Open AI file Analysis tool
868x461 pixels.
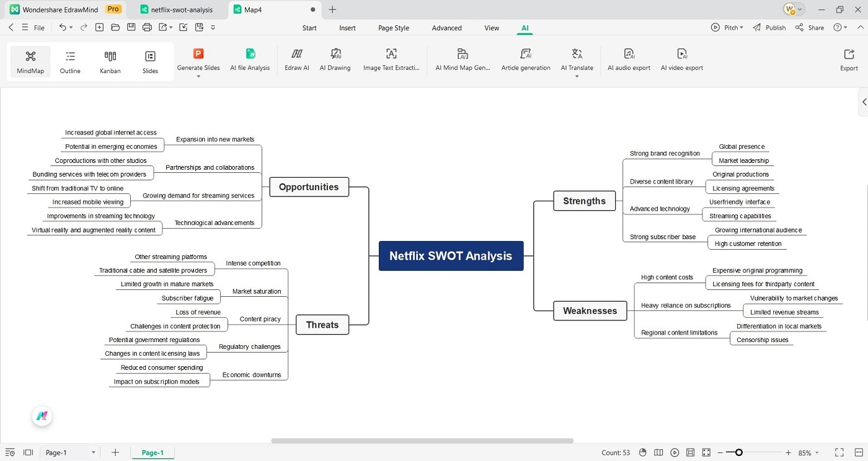(250, 60)
